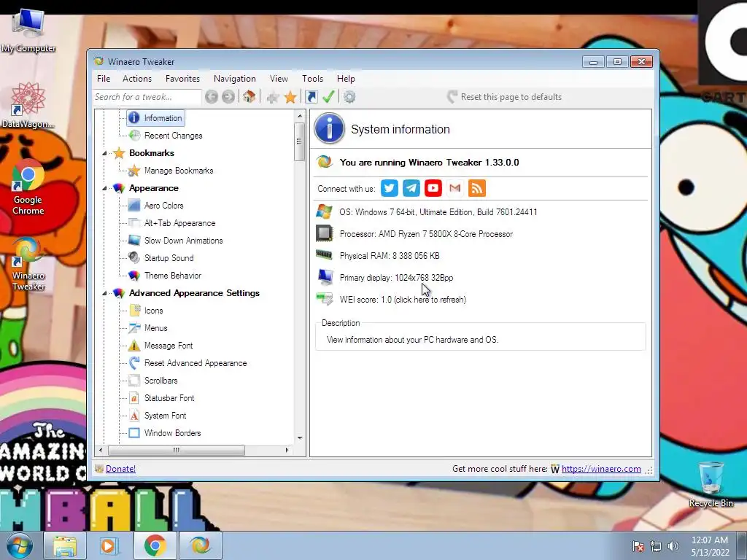Screen dimensions: 747x560
Task: Click the RAM memory icon
Action: click(x=324, y=254)
